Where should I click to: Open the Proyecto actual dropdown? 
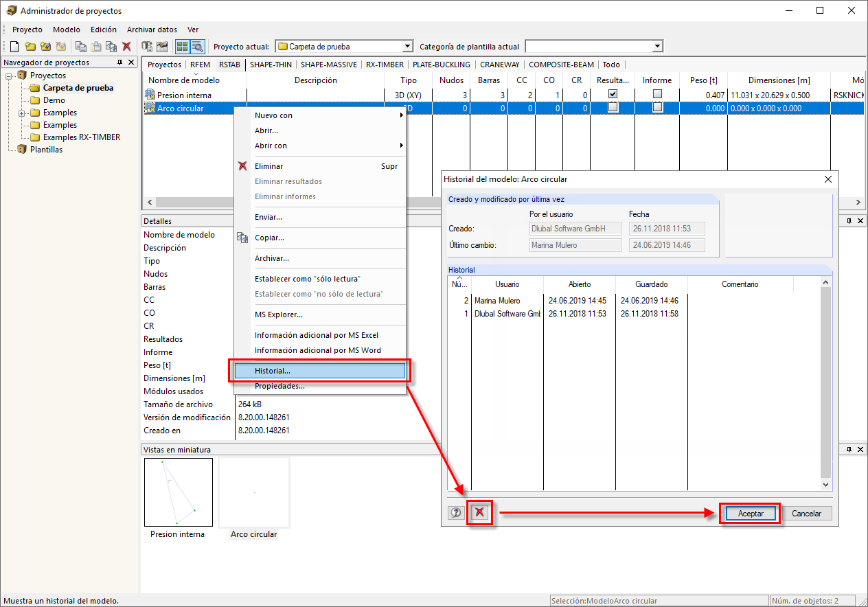coord(409,46)
